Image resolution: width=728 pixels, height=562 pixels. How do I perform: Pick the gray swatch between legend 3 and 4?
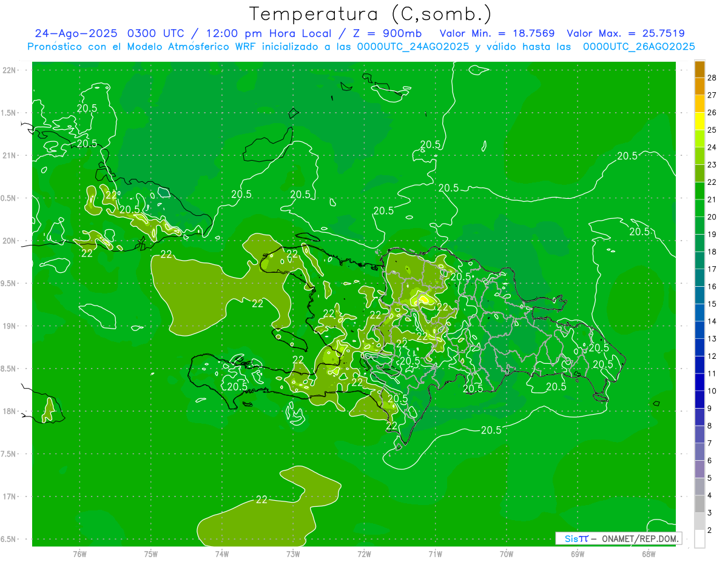(699, 504)
